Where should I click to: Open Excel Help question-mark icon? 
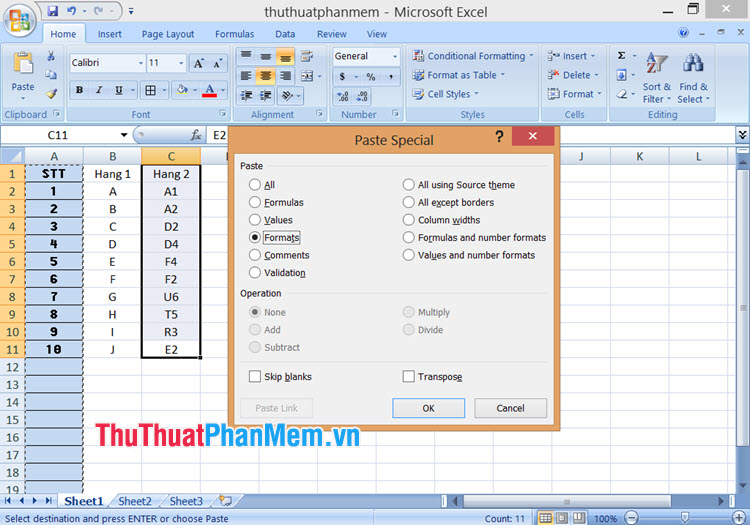[684, 33]
